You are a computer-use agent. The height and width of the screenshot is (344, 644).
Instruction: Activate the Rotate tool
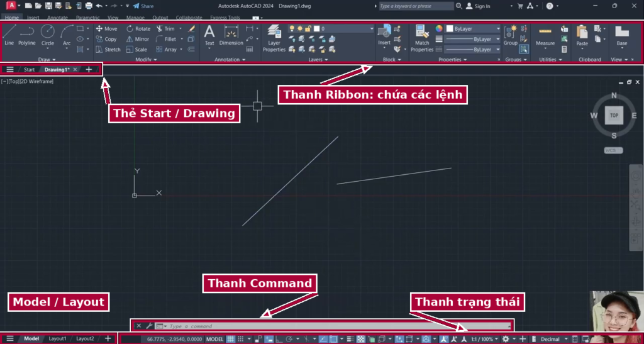click(138, 29)
